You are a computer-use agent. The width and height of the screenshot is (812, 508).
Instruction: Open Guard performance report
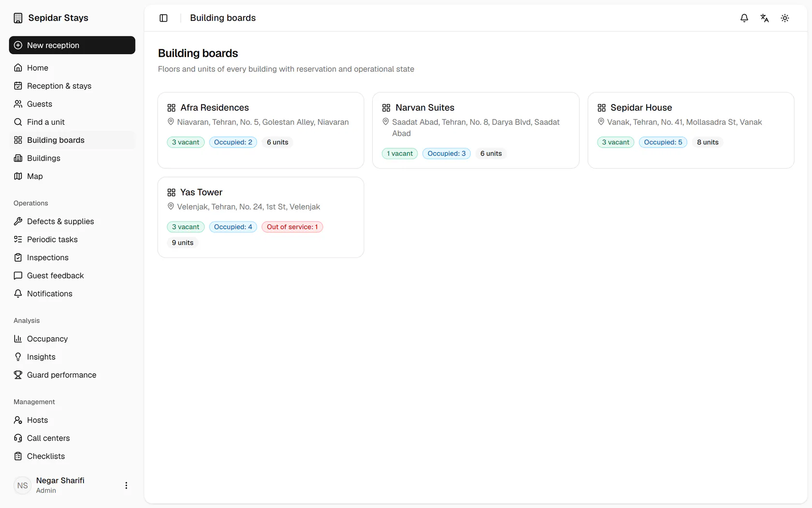coord(72,375)
